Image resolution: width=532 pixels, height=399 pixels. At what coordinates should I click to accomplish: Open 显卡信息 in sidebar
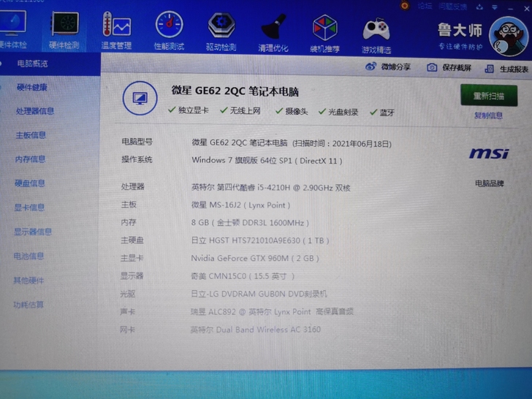(29, 208)
